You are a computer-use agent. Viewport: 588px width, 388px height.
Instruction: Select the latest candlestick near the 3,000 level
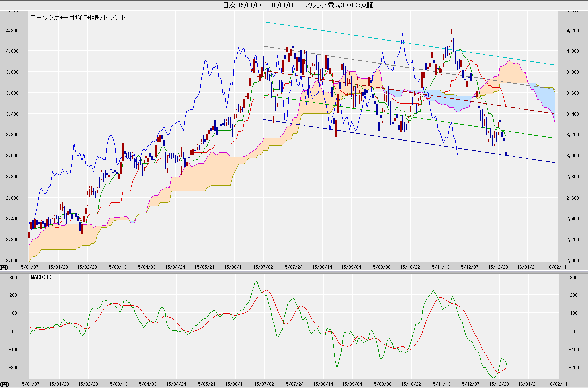coord(507,154)
